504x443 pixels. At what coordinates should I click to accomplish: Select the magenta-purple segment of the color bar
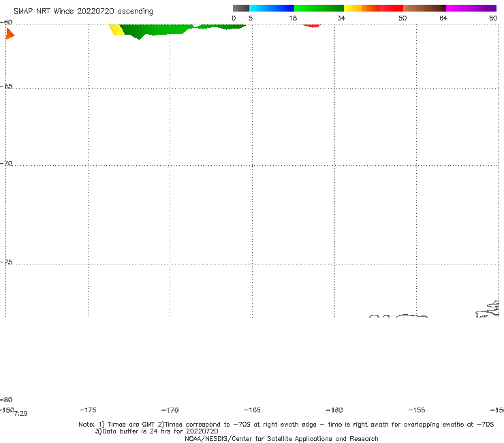471,8
